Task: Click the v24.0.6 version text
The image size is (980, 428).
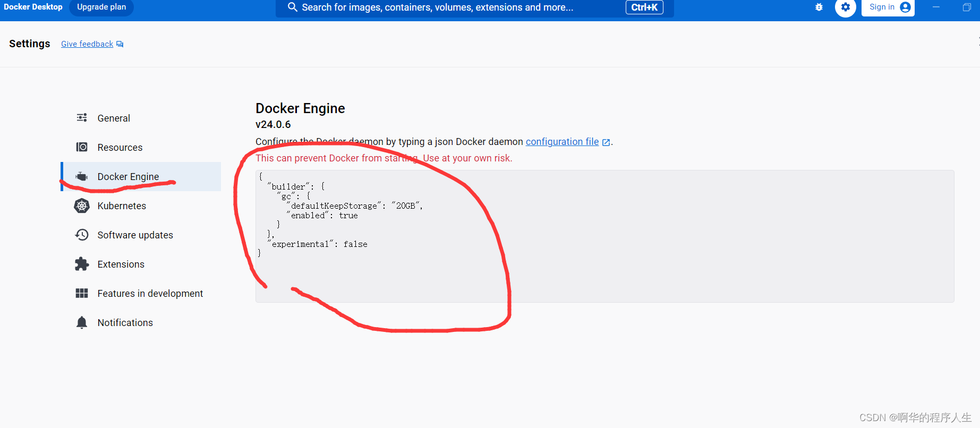Action: tap(273, 124)
